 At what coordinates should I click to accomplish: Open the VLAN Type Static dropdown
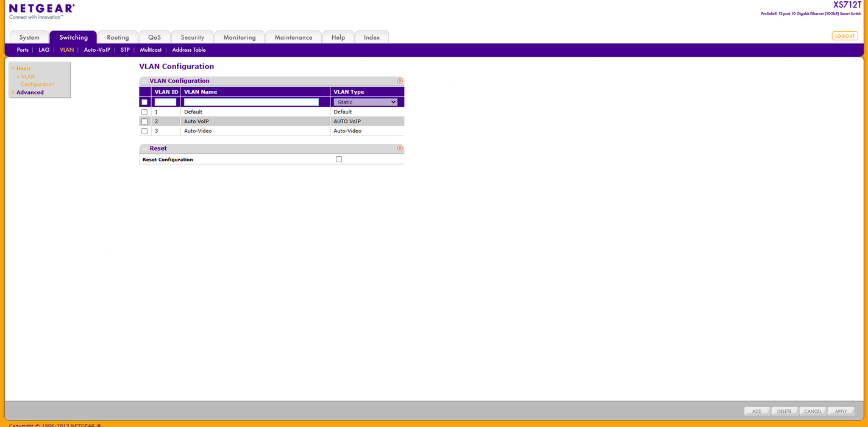coord(366,102)
